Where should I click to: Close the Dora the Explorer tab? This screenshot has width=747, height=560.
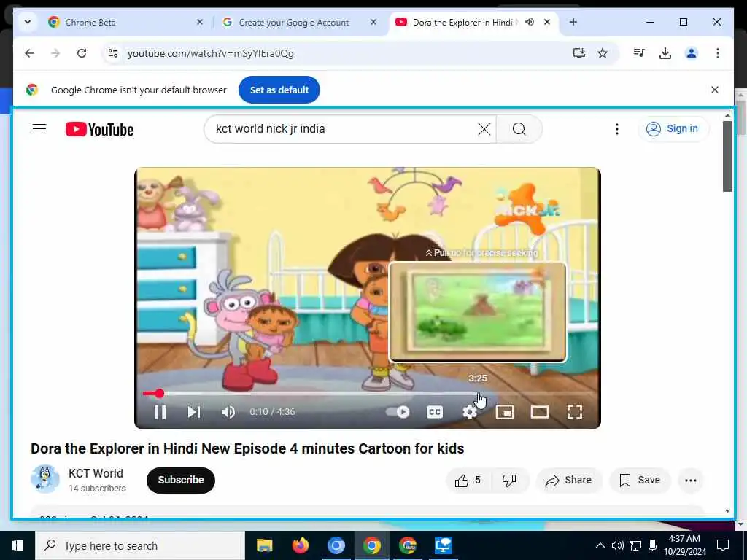click(x=547, y=22)
